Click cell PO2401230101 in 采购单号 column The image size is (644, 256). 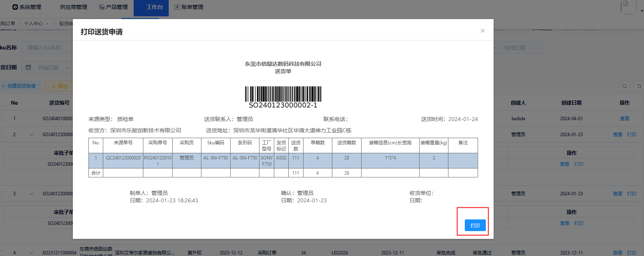[158, 161]
